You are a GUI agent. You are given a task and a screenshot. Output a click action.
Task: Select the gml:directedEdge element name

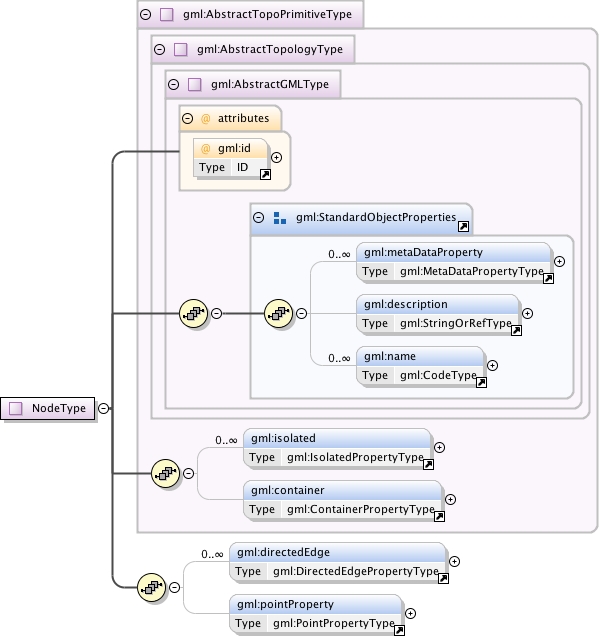[x=283, y=552]
